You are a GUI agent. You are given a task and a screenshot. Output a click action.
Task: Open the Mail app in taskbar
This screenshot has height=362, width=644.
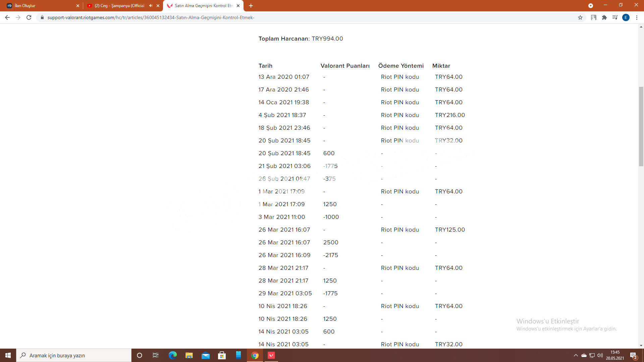click(x=205, y=355)
